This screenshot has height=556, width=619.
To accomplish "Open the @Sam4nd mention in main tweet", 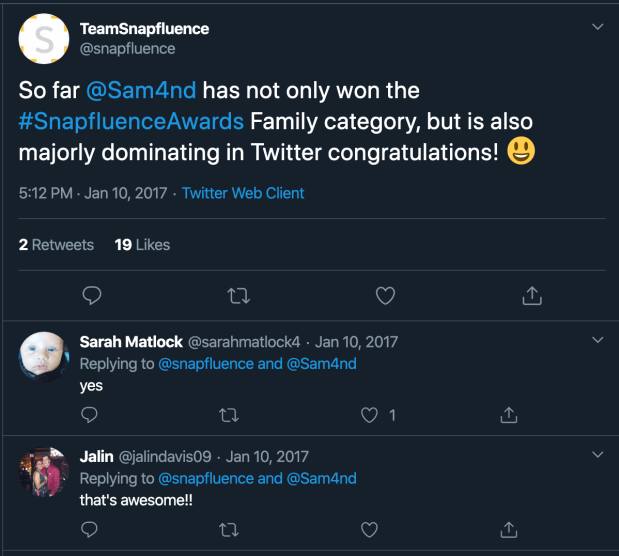I will (146, 90).
